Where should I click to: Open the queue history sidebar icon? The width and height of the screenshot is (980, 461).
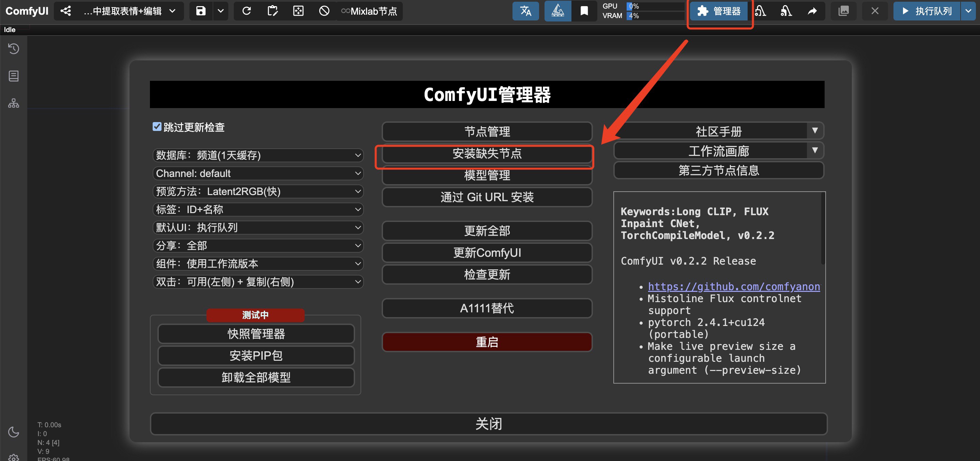tap(14, 49)
